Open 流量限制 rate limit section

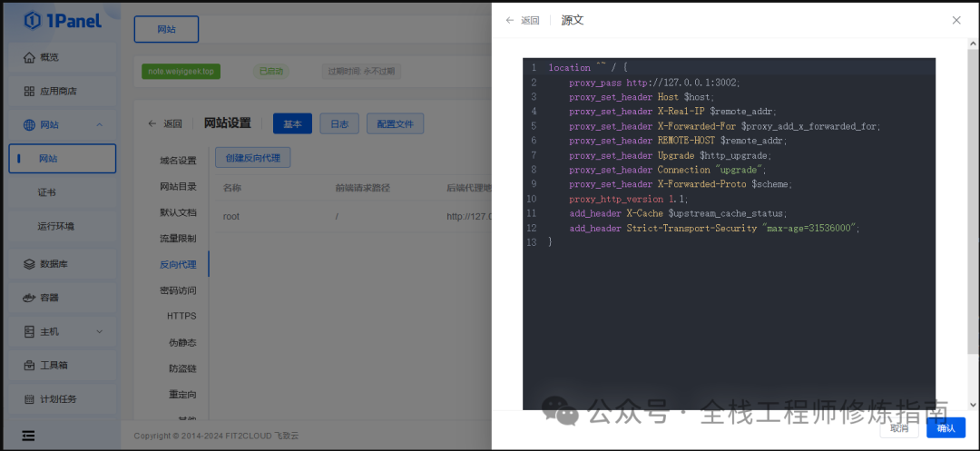point(178,238)
